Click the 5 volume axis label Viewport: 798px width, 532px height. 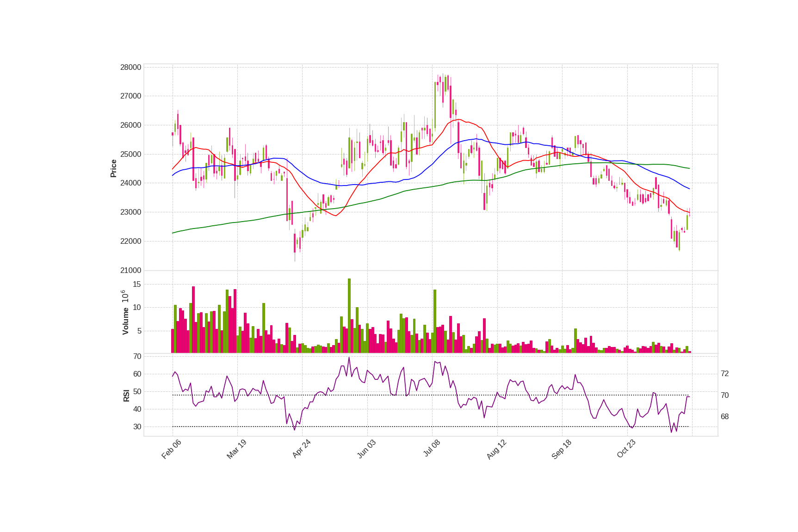point(139,331)
